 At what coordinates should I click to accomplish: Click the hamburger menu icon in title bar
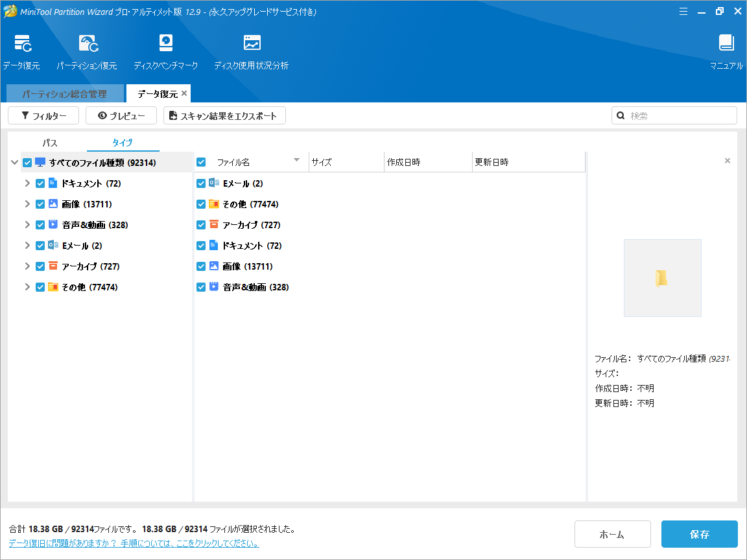click(683, 11)
